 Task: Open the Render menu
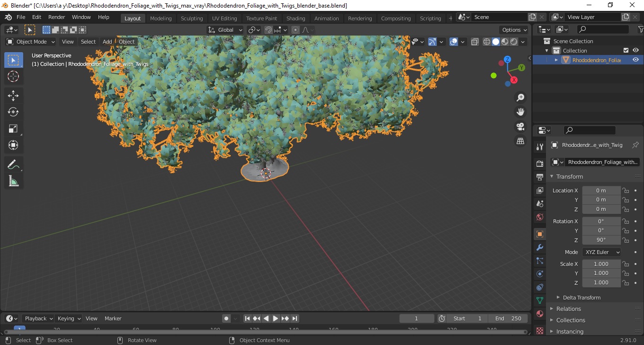coord(56,17)
